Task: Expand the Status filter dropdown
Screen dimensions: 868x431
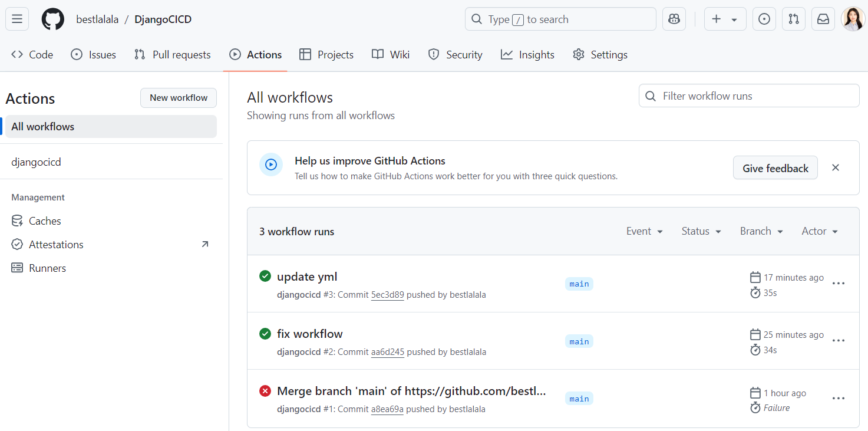Action: (701, 231)
